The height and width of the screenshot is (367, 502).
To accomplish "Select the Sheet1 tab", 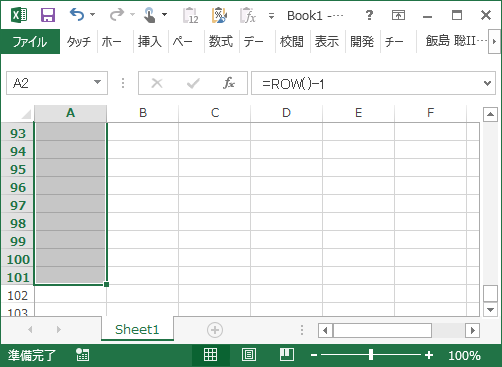I will pos(137,330).
